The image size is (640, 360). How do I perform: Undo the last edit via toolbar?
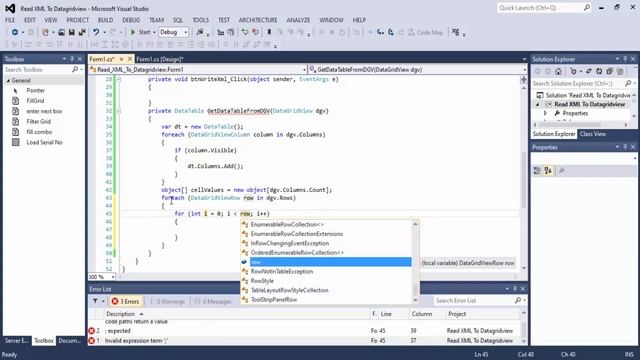(x=96, y=32)
